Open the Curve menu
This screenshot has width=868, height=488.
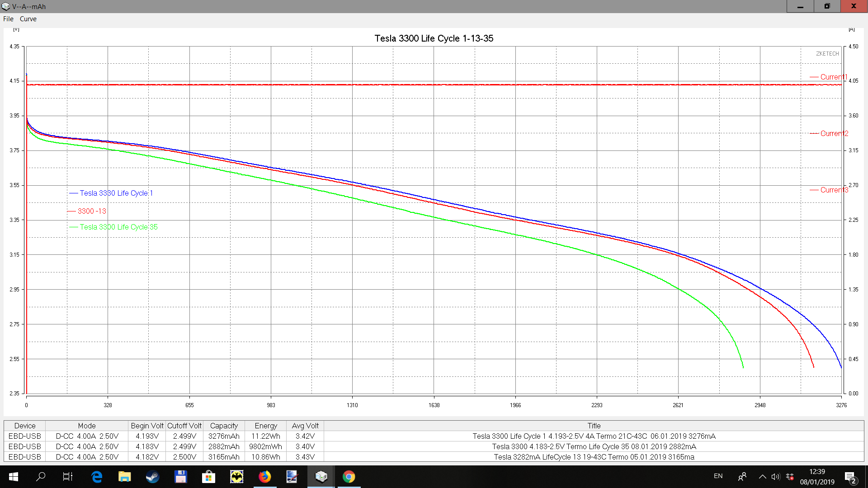tap(28, 19)
